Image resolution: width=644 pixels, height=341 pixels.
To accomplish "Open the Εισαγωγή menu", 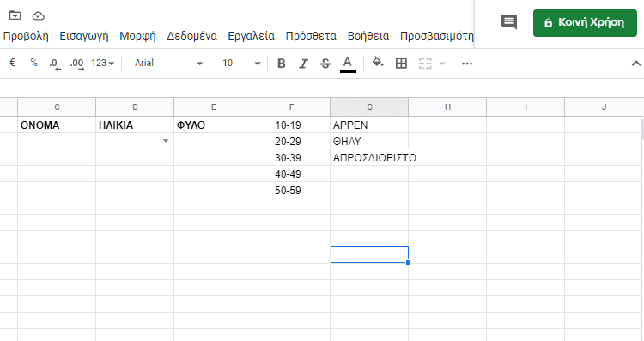I will click(84, 36).
